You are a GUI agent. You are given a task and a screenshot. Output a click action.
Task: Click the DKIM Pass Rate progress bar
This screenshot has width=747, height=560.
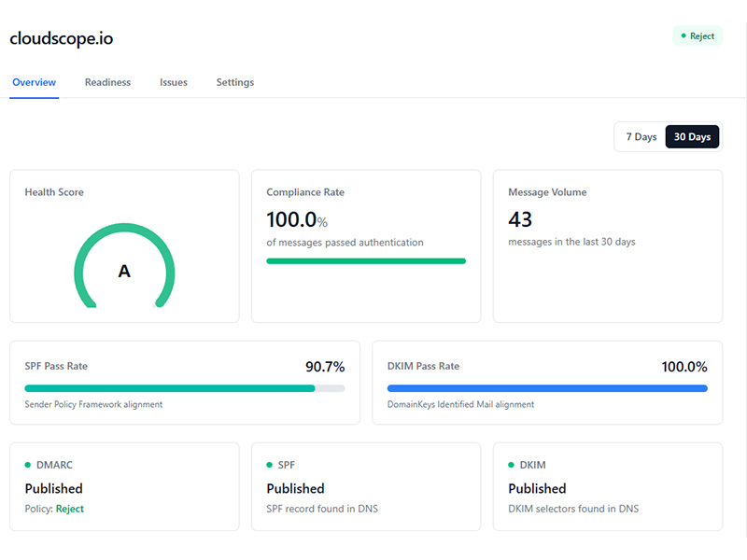[x=547, y=387]
